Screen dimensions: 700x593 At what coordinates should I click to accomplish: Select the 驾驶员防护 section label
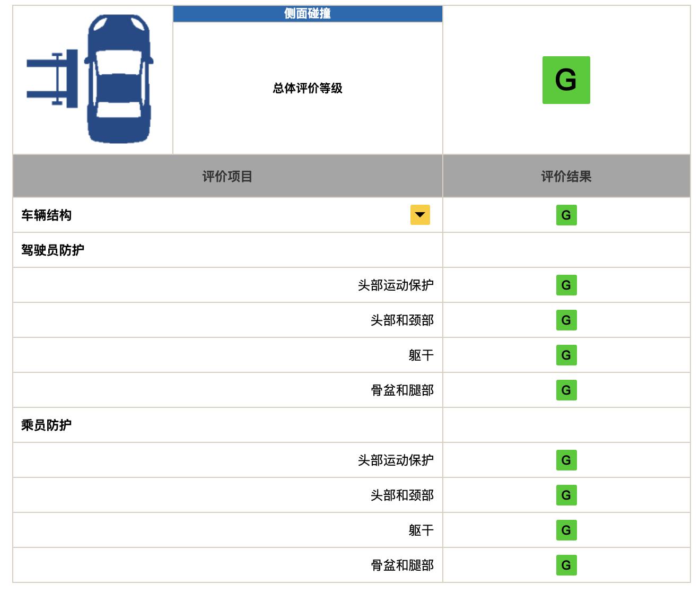tap(52, 250)
